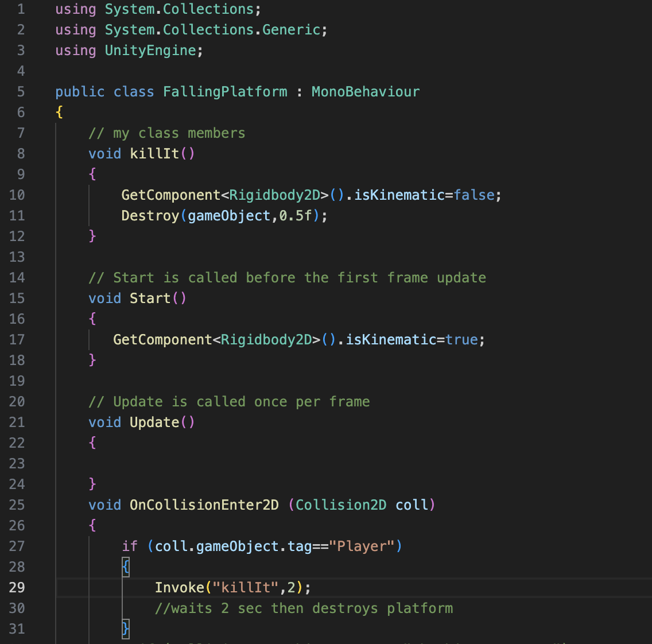The width and height of the screenshot is (652, 644).
Task: Place cursor on the FallingPlatform class name
Action: [x=225, y=92]
